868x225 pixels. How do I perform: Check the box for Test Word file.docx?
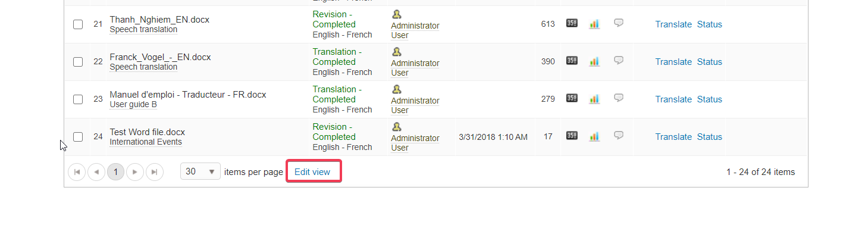click(x=78, y=137)
